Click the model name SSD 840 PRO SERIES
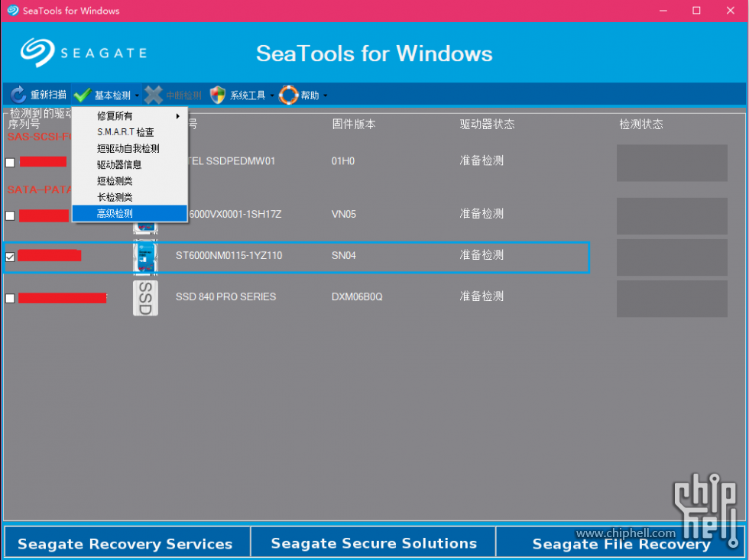 [x=226, y=296]
